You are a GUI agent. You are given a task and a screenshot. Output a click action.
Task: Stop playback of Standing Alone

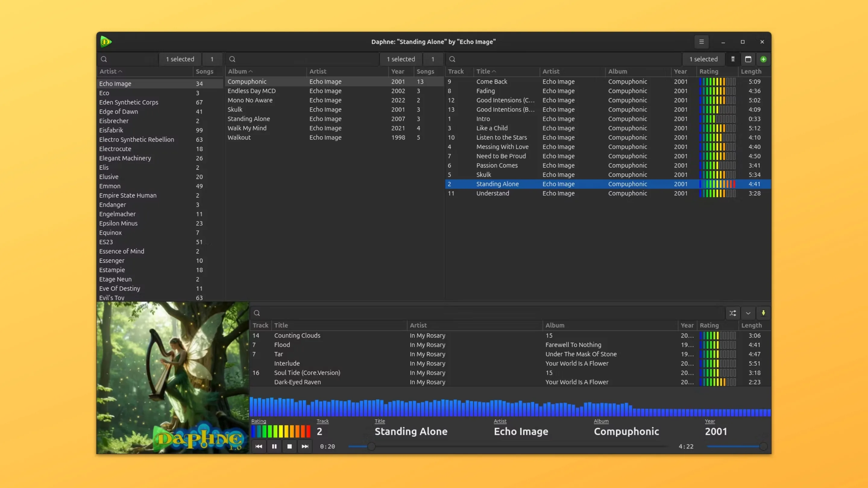[289, 446]
